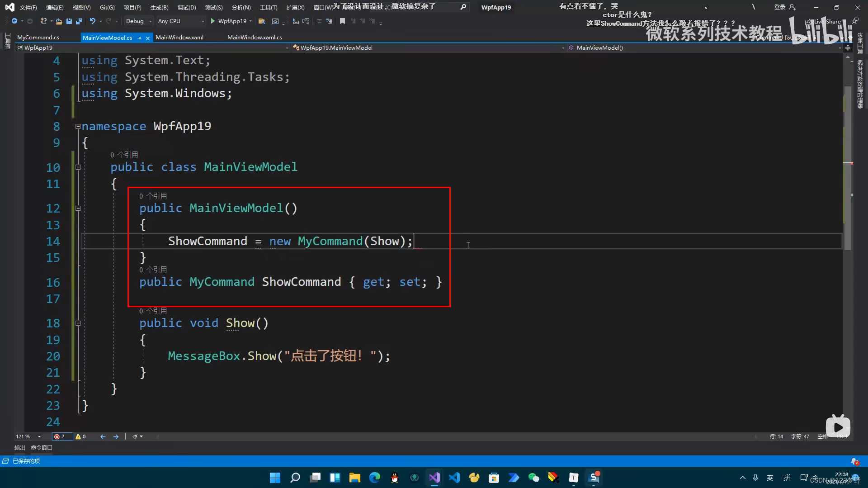This screenshot has height=488, width=868.
Task: Click the warning count indicator showing 0
Action: pos(80,436)
